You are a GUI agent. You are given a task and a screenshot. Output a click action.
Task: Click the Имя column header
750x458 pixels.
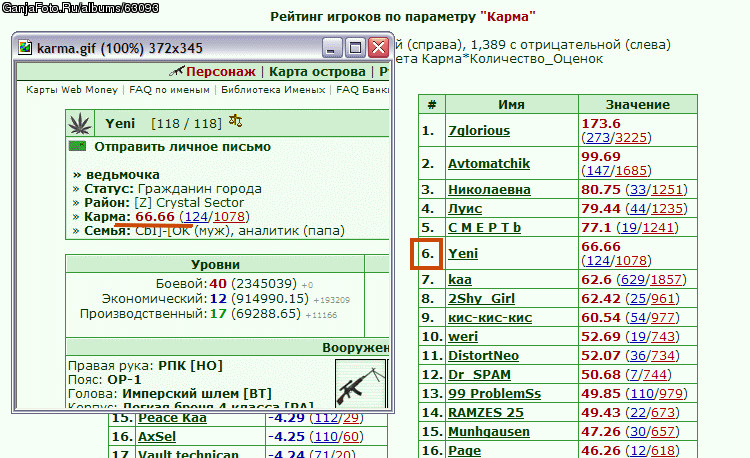511,104
